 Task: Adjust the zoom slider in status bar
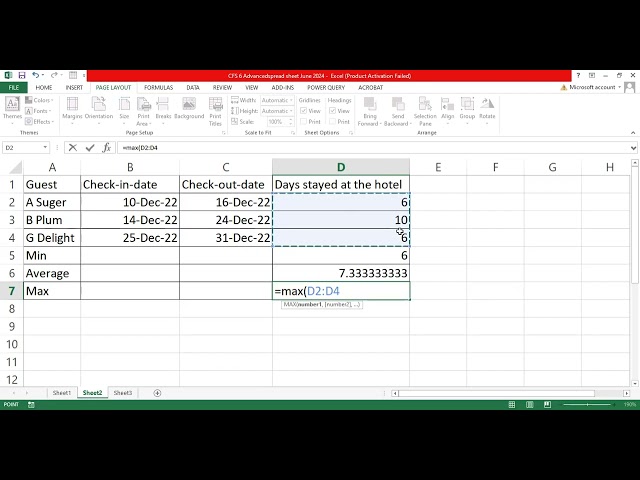coord(587,404)
